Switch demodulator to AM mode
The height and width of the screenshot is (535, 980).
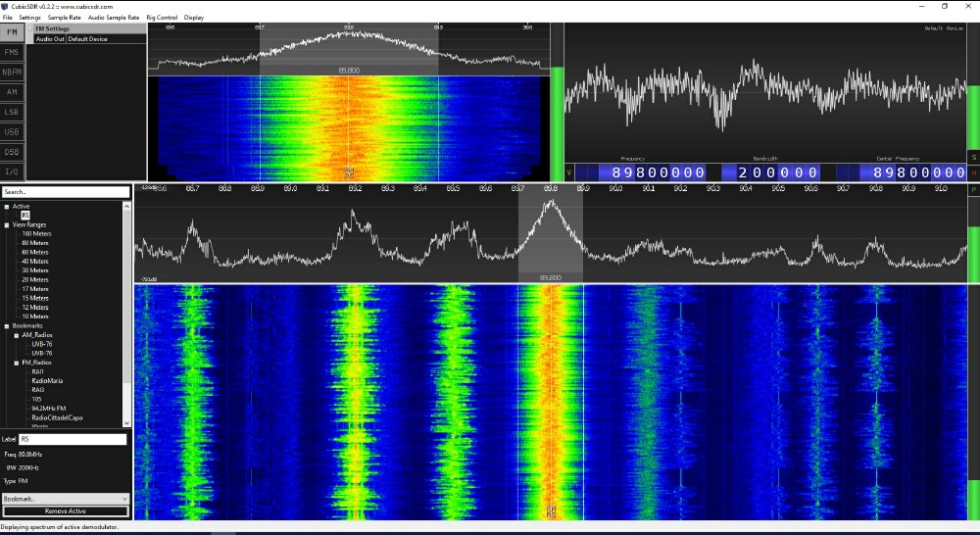pos(12,92)
